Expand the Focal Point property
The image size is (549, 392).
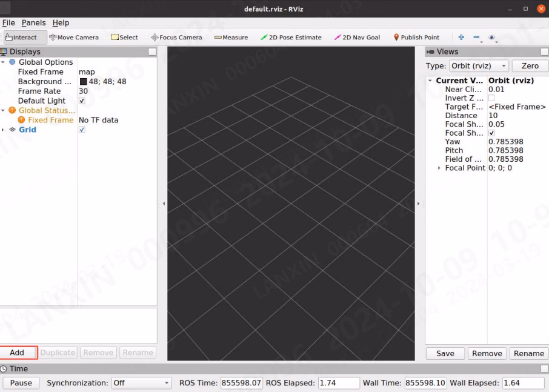pyautogui.click(x=439, y=168)
